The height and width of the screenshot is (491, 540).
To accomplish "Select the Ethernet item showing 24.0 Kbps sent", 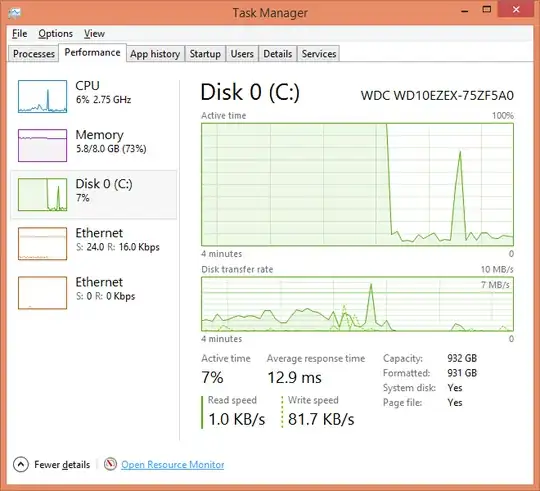I will (x=93, y=243).
